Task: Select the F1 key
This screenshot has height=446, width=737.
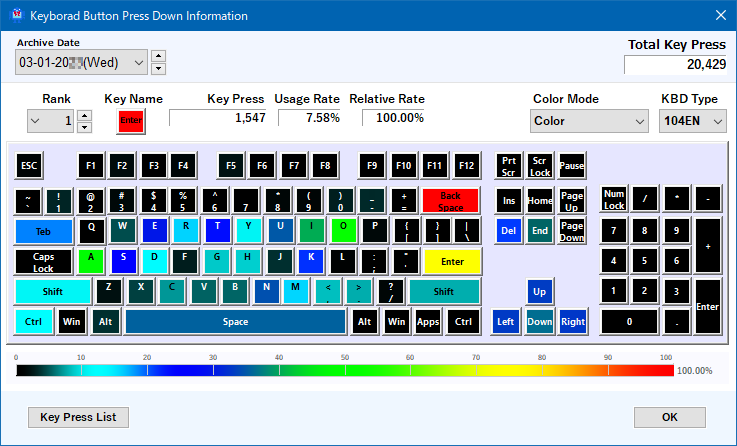Action: pos(91,165)
